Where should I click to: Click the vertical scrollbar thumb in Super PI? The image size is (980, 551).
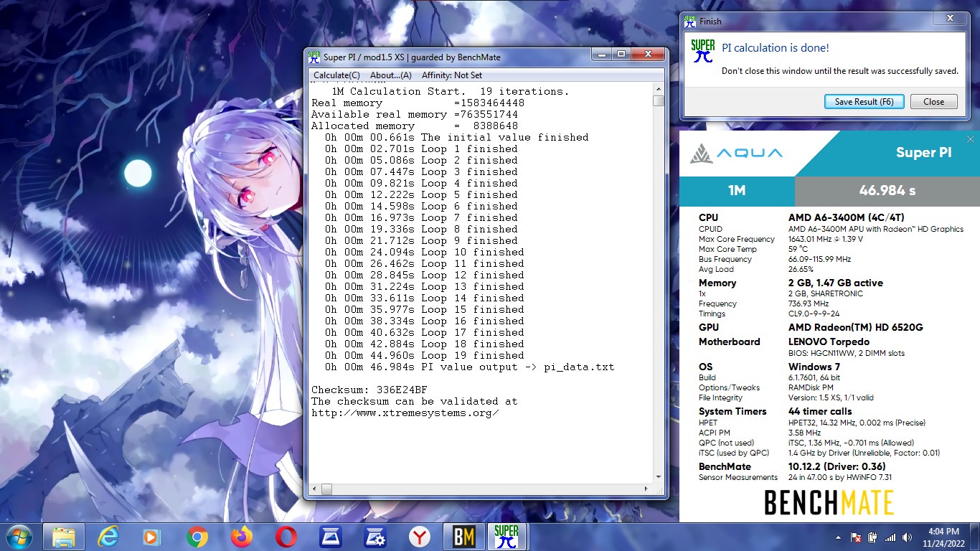tap(659, 101)
